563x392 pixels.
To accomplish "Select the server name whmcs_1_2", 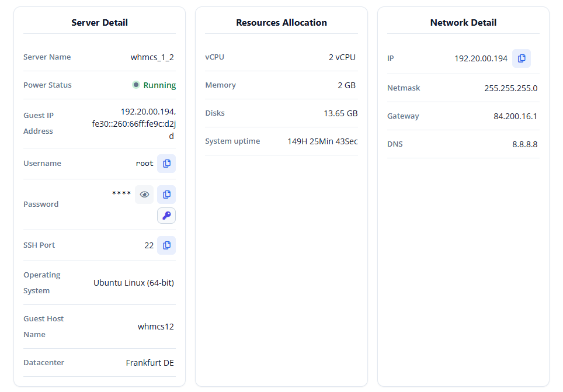I will (152, 57).
